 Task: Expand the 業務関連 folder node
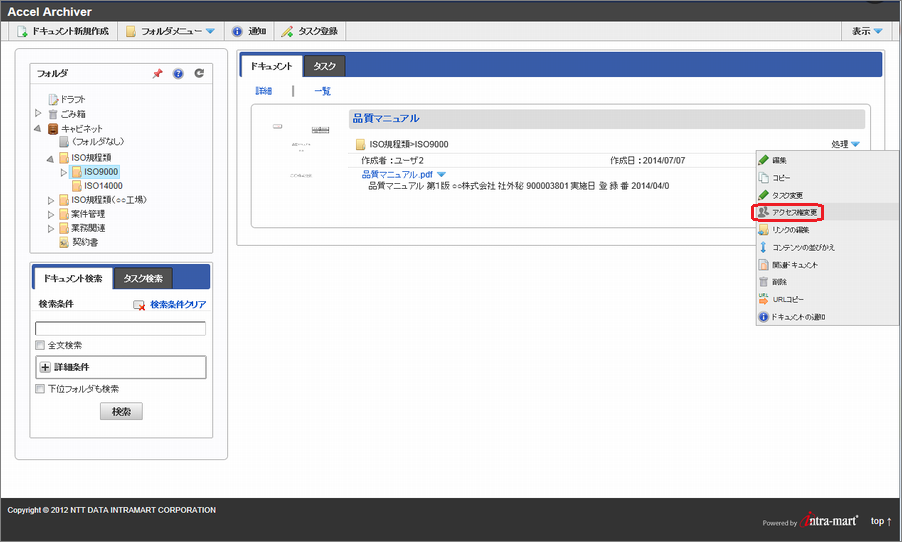tap(51, 228)
